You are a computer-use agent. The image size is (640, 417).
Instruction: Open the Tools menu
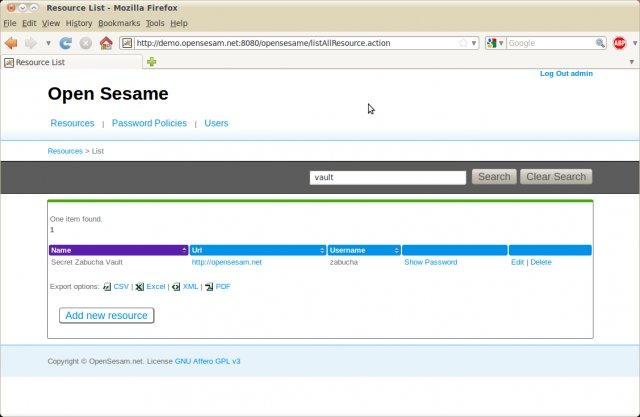(x=155, y=22)
